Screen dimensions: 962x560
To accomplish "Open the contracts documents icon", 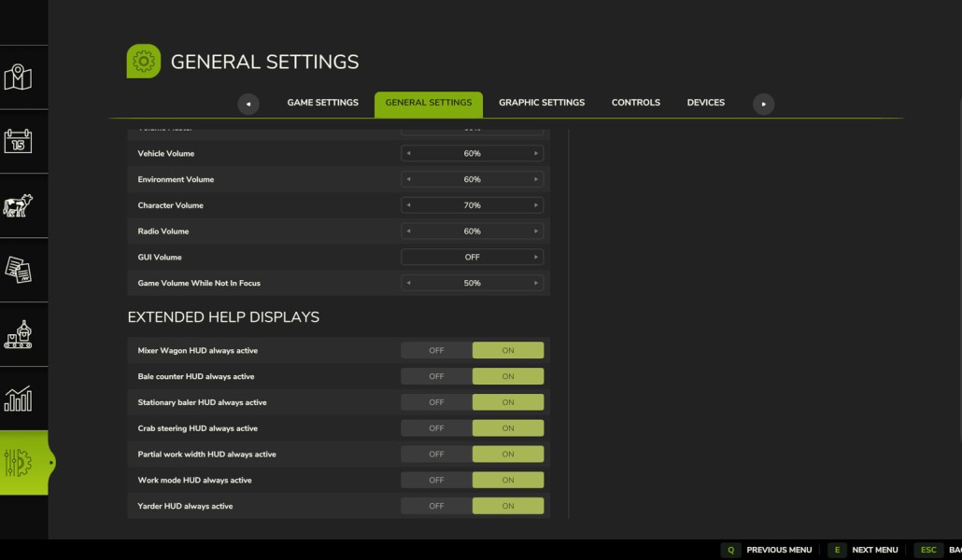I will coord(18,270).
